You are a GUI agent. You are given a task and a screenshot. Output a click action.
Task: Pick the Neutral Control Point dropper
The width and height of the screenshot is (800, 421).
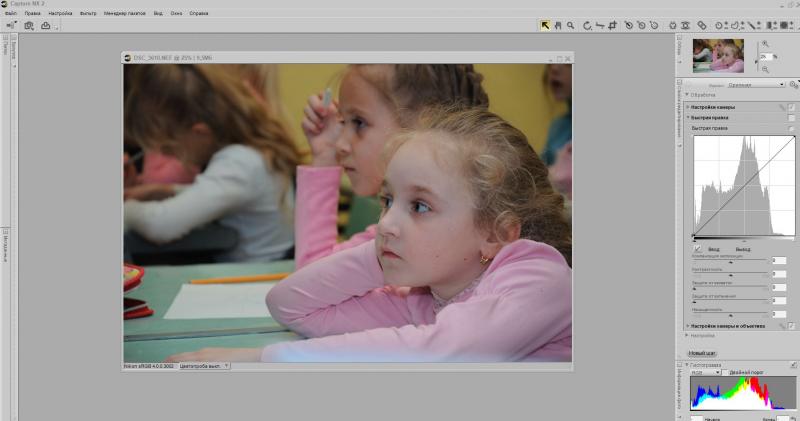click(x=642, y=25)
